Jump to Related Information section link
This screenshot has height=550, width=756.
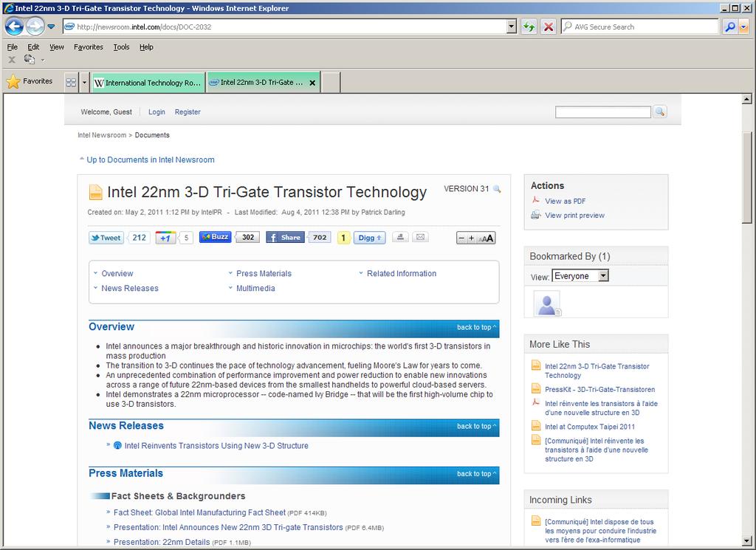tap(401, 273)
